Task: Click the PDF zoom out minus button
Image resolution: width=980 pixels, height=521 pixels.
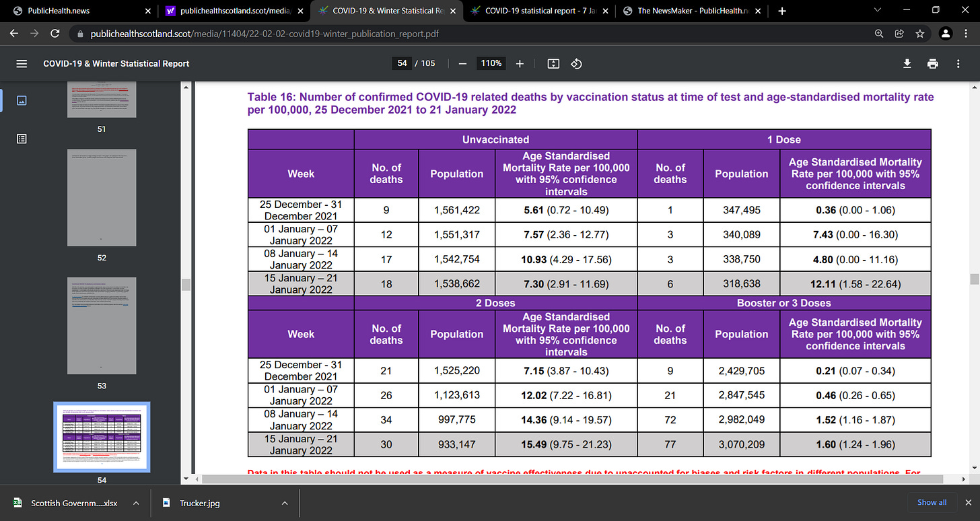Action: click(x=462, y=63)
